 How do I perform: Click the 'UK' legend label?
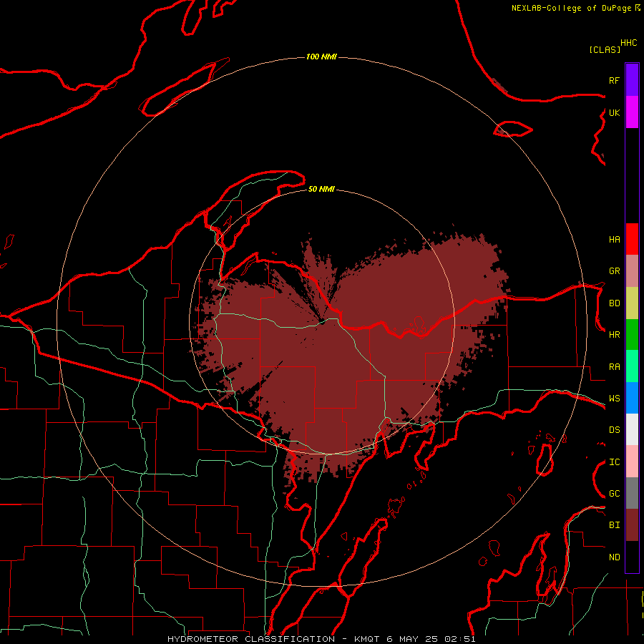614,112
